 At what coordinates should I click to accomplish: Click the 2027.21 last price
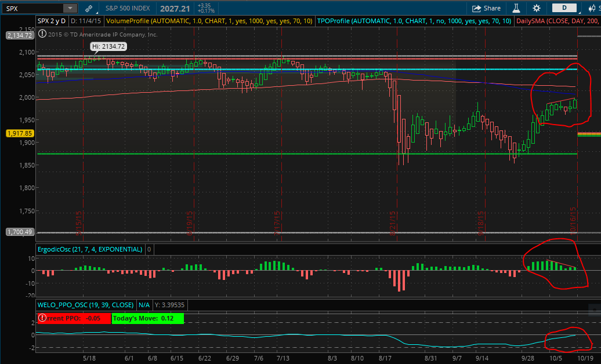175,9
